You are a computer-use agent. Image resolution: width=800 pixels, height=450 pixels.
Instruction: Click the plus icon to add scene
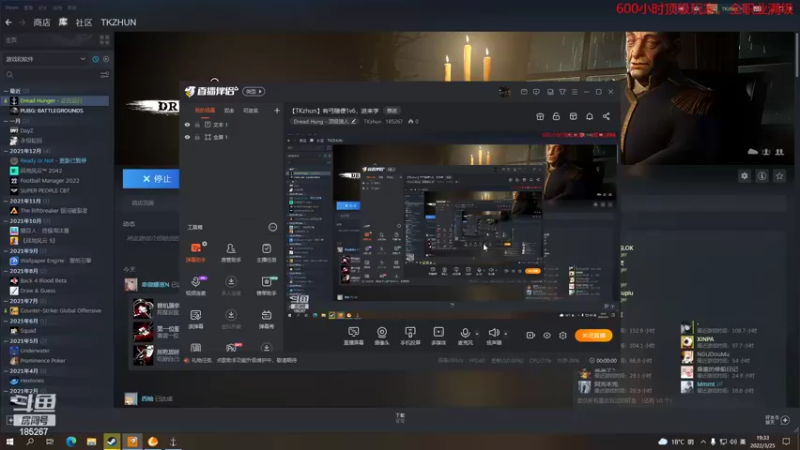tap(277, 110)
